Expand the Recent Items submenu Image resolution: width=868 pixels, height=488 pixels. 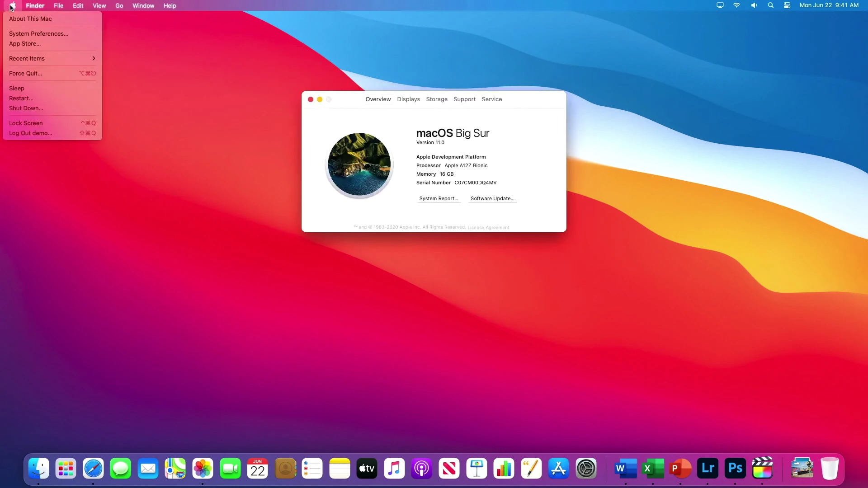[52, 58]
